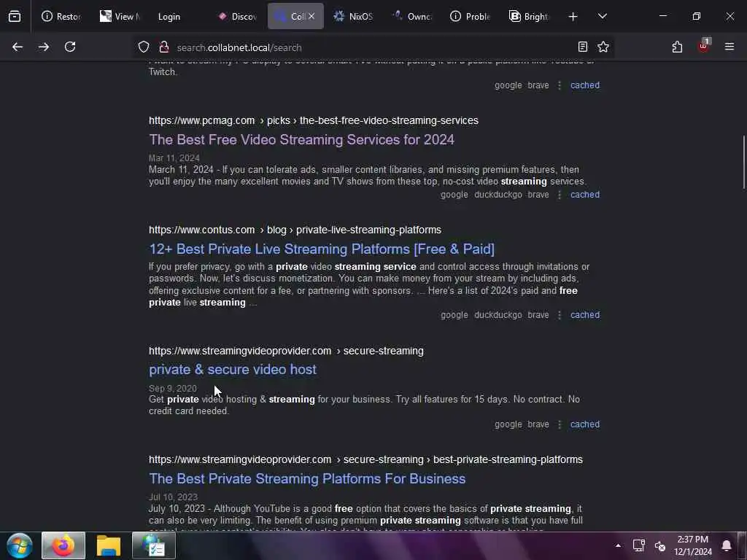Open File Explorer from the taskbar

[109, 545]
